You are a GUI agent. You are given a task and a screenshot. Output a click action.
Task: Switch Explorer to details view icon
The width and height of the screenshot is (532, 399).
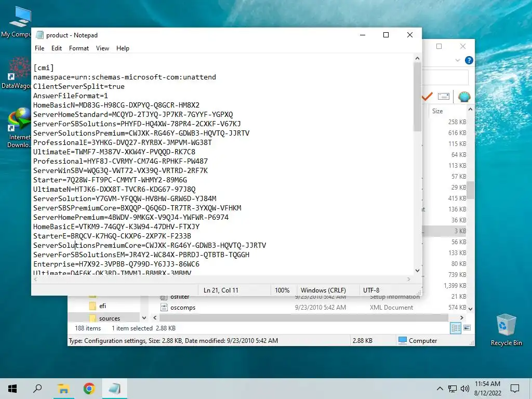pos(456,328)
